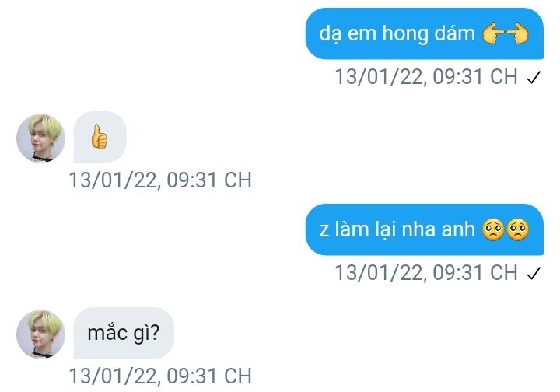Tap timestamp under 'mắc gì?' message
The height and width of the screenshot is (392, 560).
(x=160, y=376)
